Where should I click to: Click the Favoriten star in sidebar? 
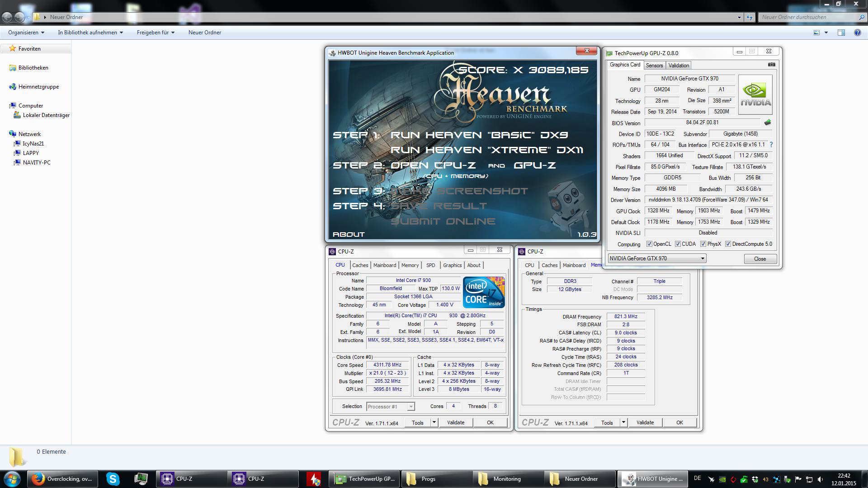coord(13,48)
